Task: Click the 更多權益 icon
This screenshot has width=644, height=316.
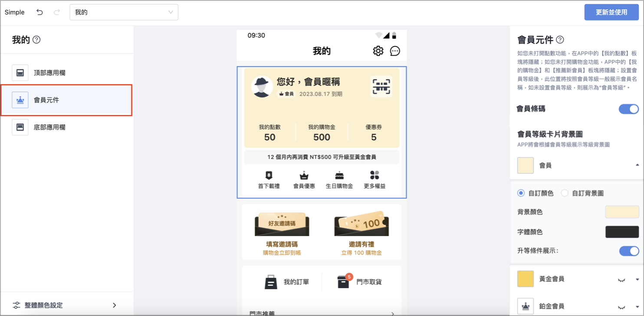Action: point(375,175)
